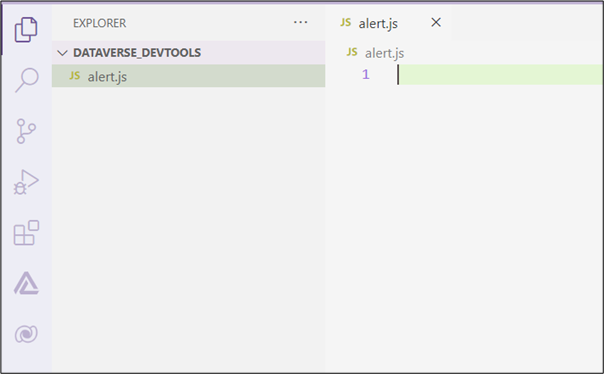The image size is (604, 374).
Task: Click the triangular logo icon in activity bar
Action: pyautogui.click(x=26, y=283)
